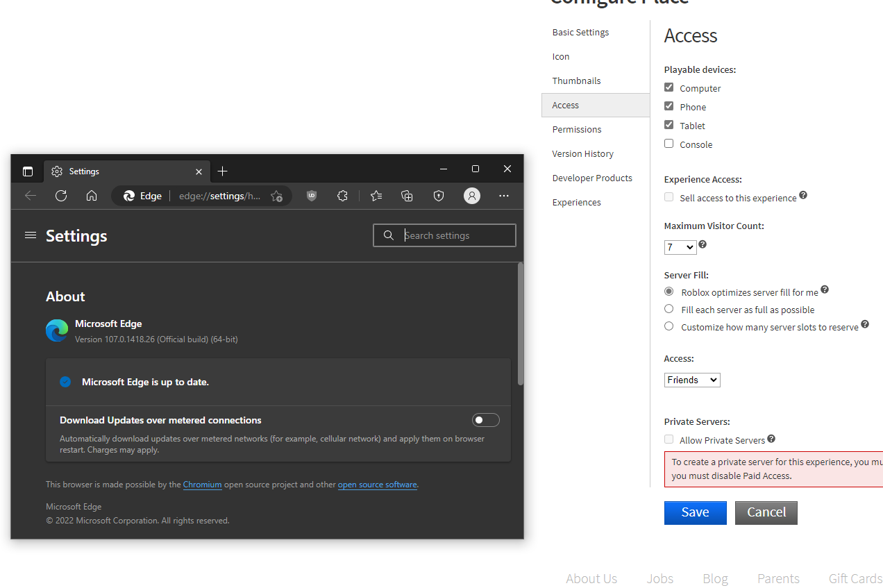Check Allow Private Servers
883x588 pixels.
(669, 439)
